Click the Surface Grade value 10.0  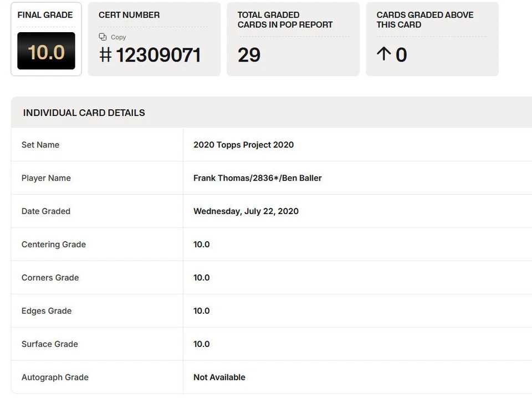(202, 344)
